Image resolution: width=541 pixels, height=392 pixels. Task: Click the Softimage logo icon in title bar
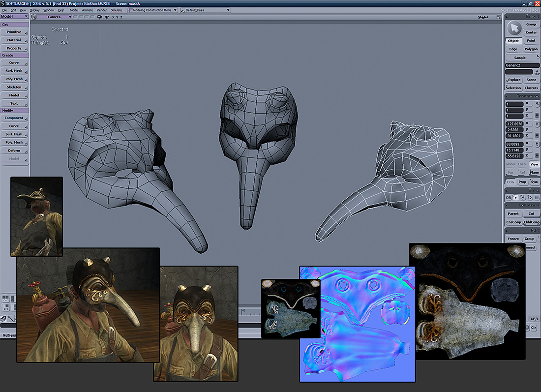[3, 3]
